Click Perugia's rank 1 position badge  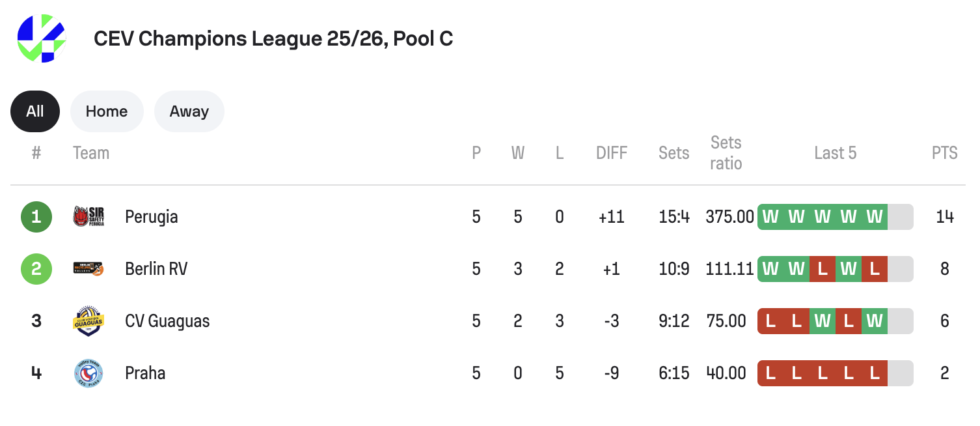[36, 216]
